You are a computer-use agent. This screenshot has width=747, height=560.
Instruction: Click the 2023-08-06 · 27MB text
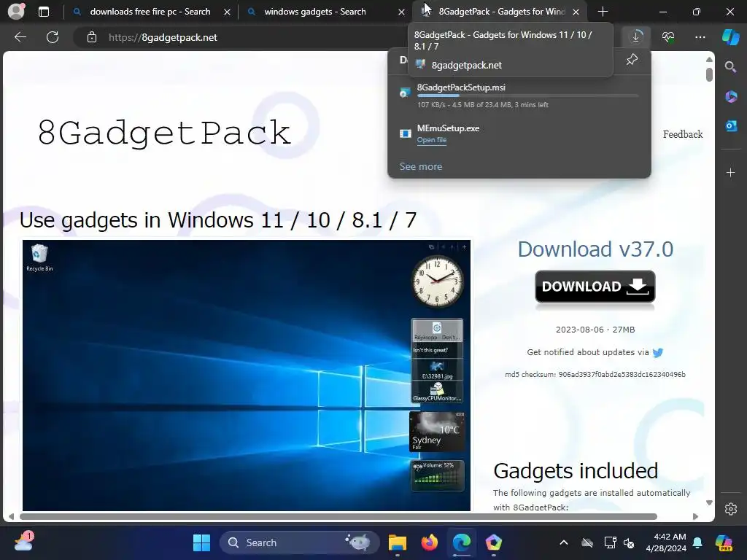pos(595,330)
